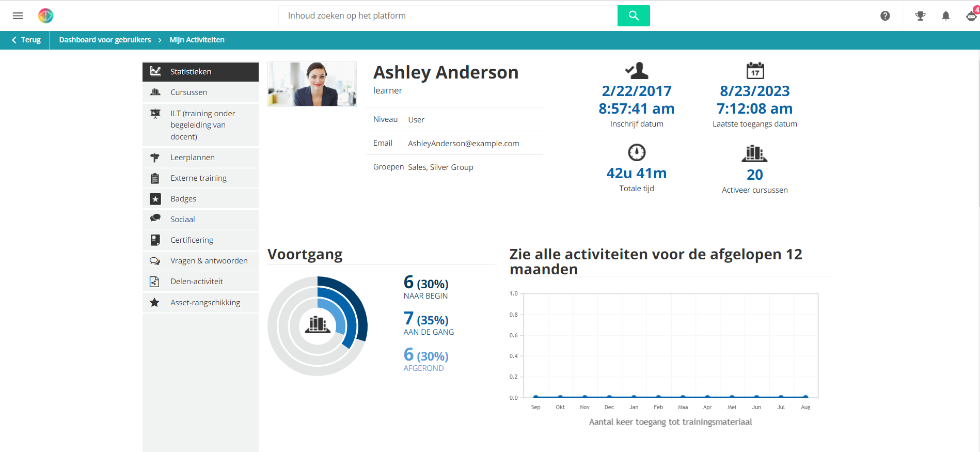Click the Inschrijf datum user-check icon
Screen dimensions: 980x452
[637, 70]
